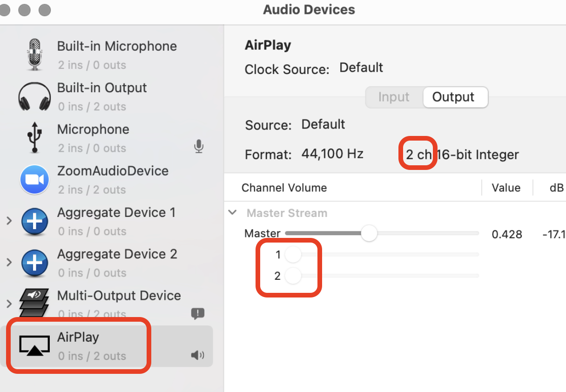Click the Multi-Output Device alert bubble icon
566x392 pixels.
coord(198,314)
